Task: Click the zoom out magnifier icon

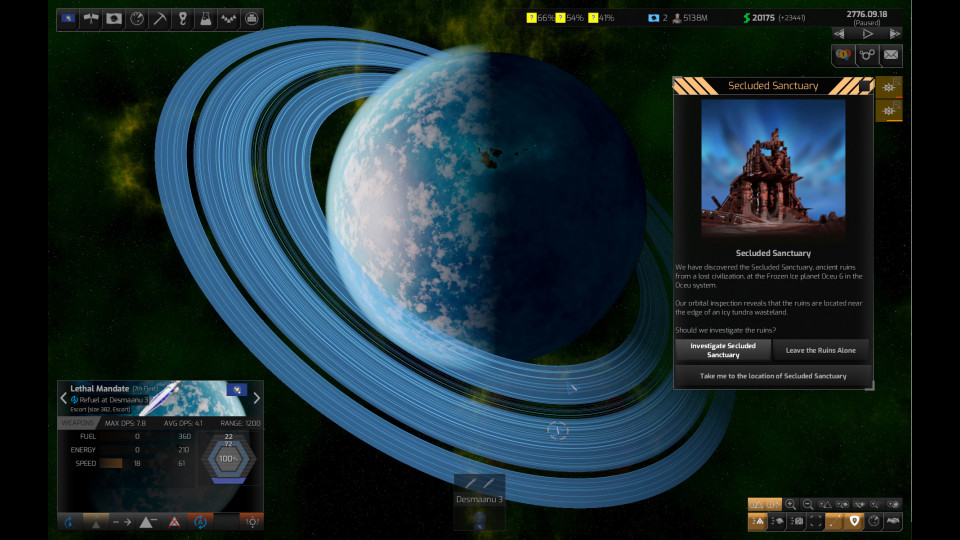Action: coord(808,504)
